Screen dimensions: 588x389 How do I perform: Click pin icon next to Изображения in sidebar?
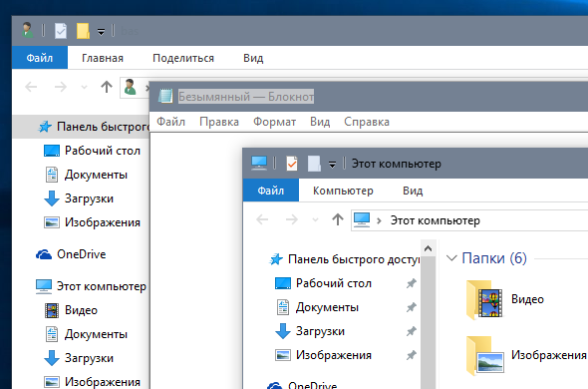[x=412, y=355]
